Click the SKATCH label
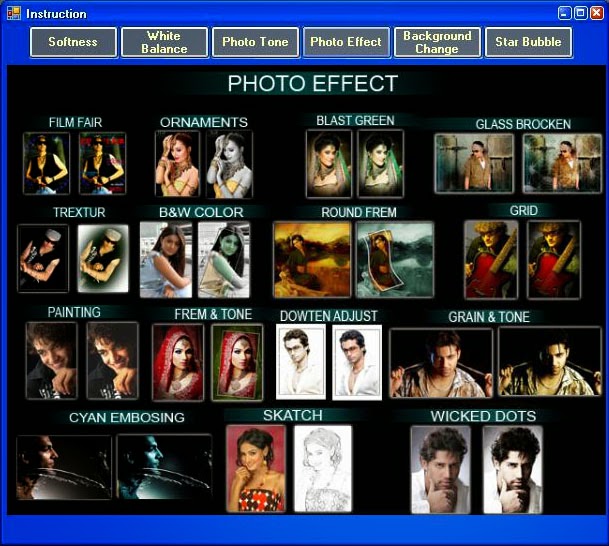 293,416
